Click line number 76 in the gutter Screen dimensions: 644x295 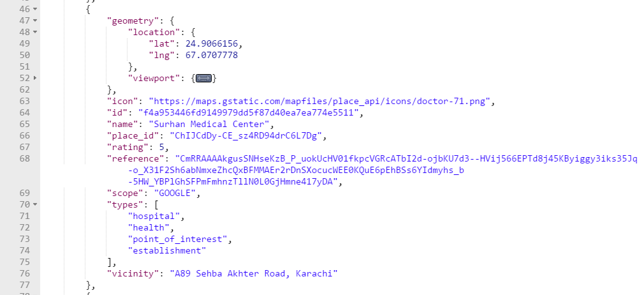pyautogui.click(x=25, y=273)
